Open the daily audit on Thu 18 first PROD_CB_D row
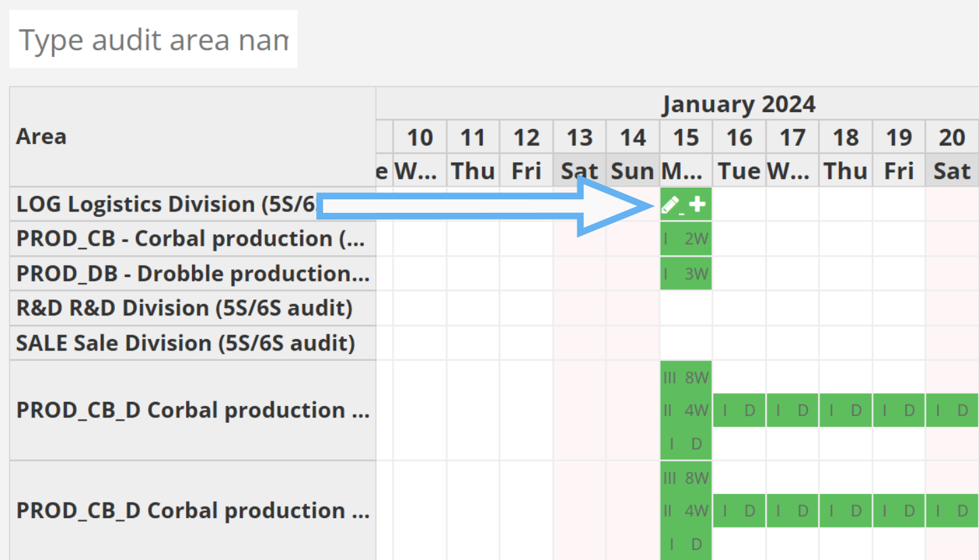 pos(845,411)
